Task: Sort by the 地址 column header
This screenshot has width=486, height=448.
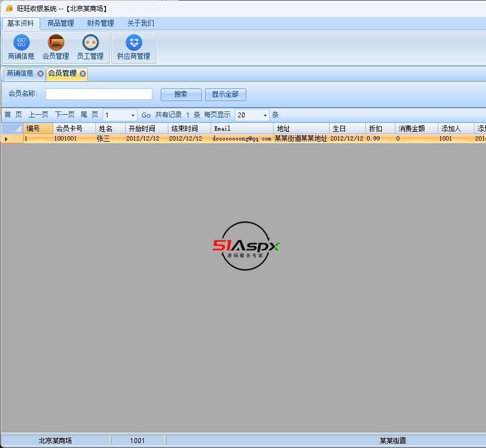Action: coord(301,128)
